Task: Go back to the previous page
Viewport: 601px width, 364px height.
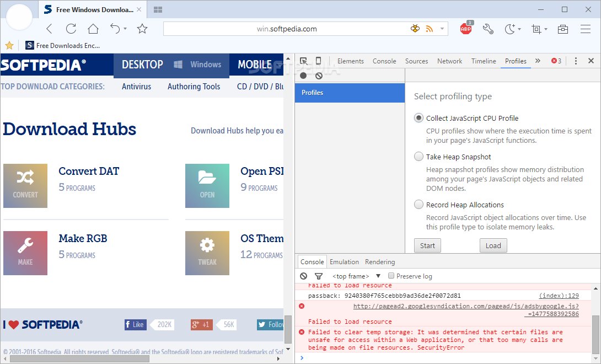Action: point(49,29)
